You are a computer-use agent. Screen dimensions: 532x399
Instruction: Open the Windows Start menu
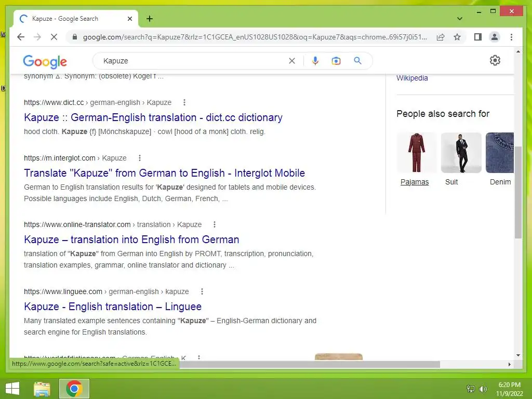[12, 389]
